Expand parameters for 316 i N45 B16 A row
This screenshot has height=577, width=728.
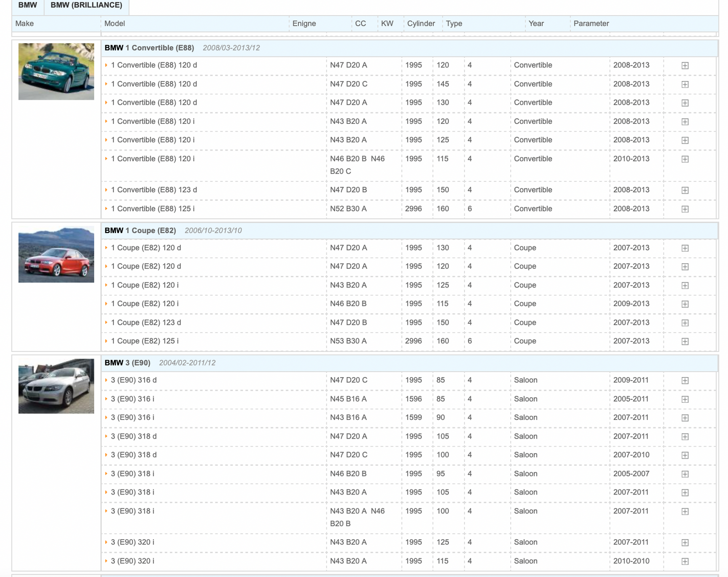point(685,399)
